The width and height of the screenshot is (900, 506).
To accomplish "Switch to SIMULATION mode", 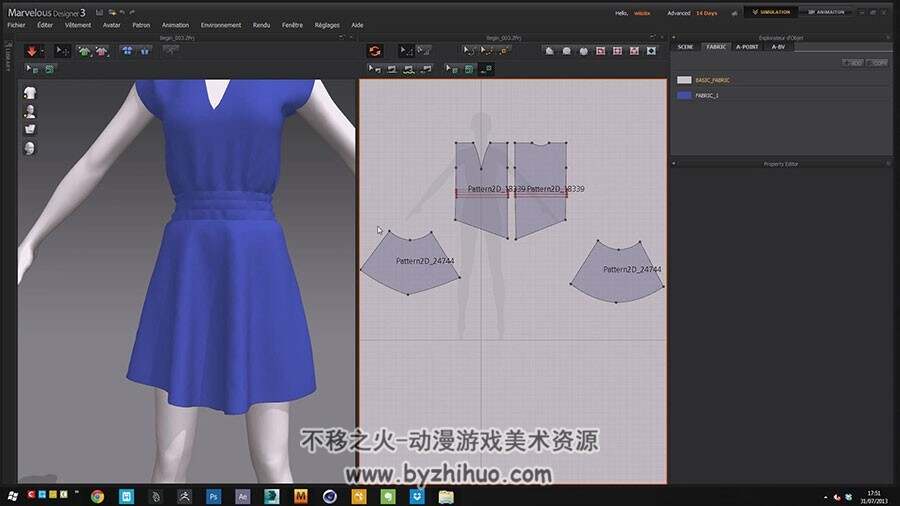I will [771, 12].
